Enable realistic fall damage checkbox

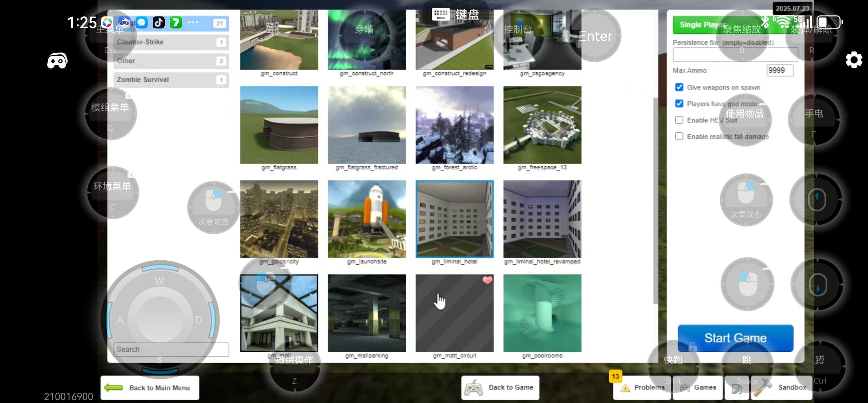679,137
